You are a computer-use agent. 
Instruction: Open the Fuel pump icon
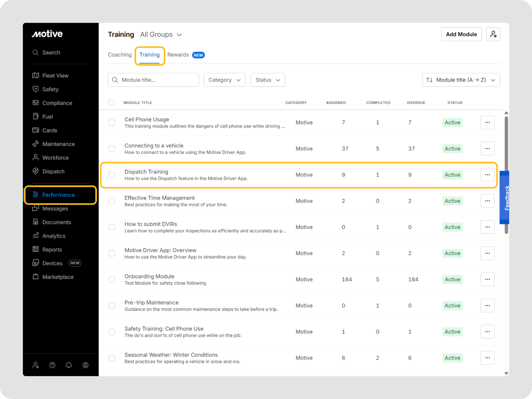(36, 116)
